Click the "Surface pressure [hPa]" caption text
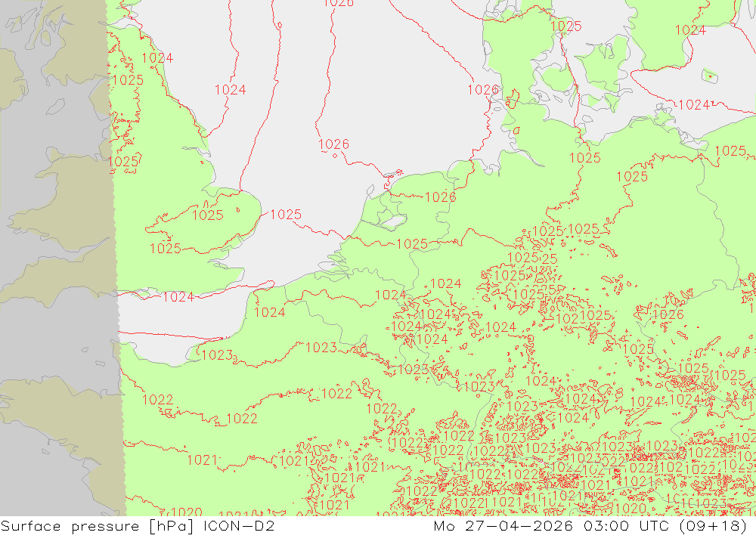 click(x=98, y=526)
